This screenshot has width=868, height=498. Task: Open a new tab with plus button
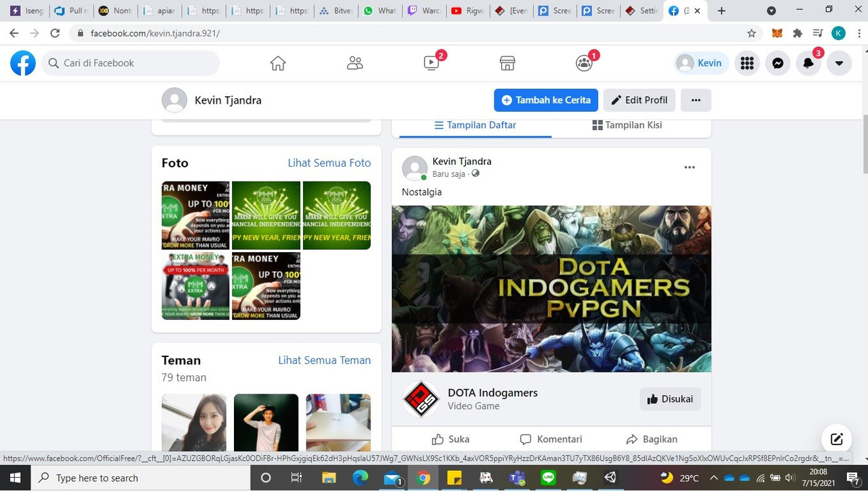pyautogui.click(x=722, y=11)
